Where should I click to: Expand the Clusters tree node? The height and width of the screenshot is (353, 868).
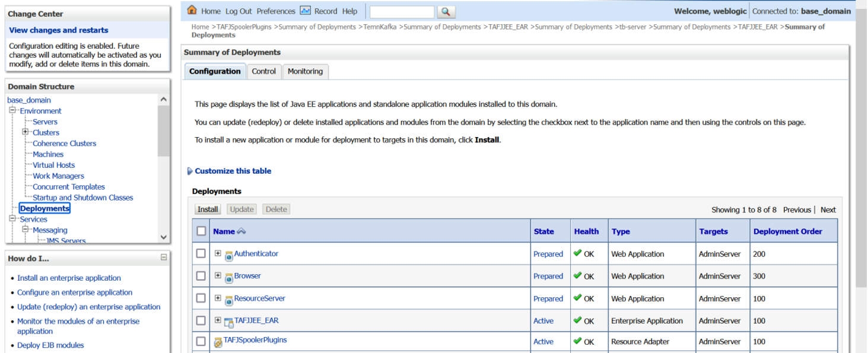click(x=26, y=132)
